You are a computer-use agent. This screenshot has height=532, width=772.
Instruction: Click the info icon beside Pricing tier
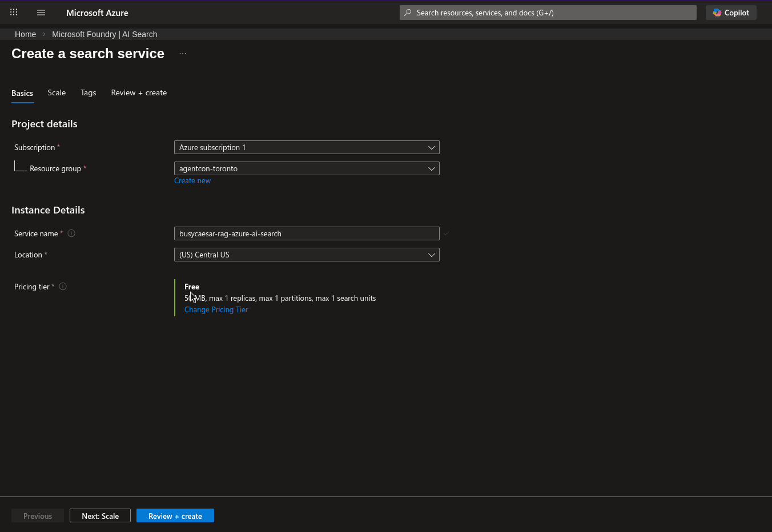click(62, 286)
